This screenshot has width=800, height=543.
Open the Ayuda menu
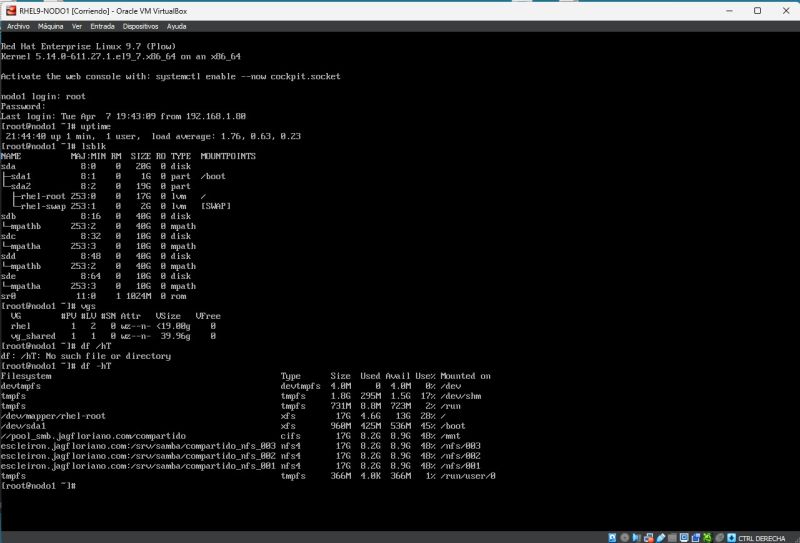point(177,27)
